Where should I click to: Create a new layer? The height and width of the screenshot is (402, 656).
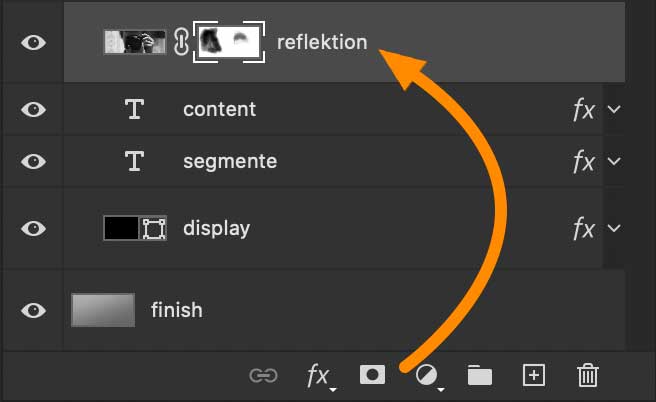click(534, 375)
